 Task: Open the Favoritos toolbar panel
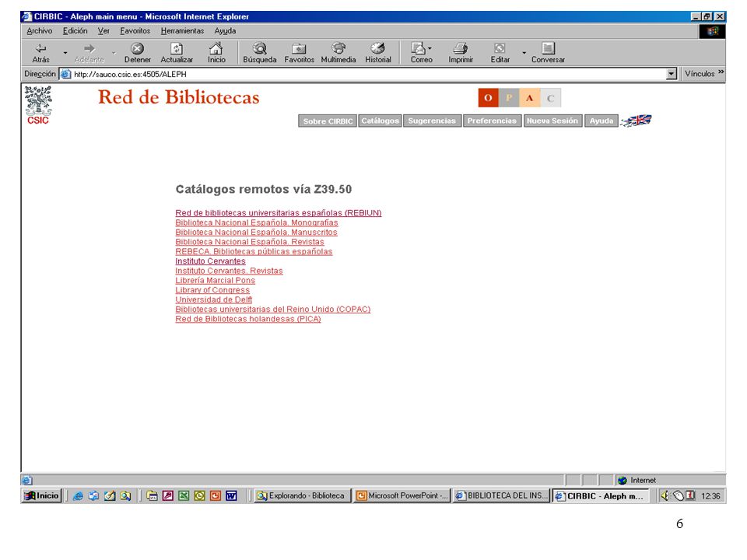click(x=299, y=52)
